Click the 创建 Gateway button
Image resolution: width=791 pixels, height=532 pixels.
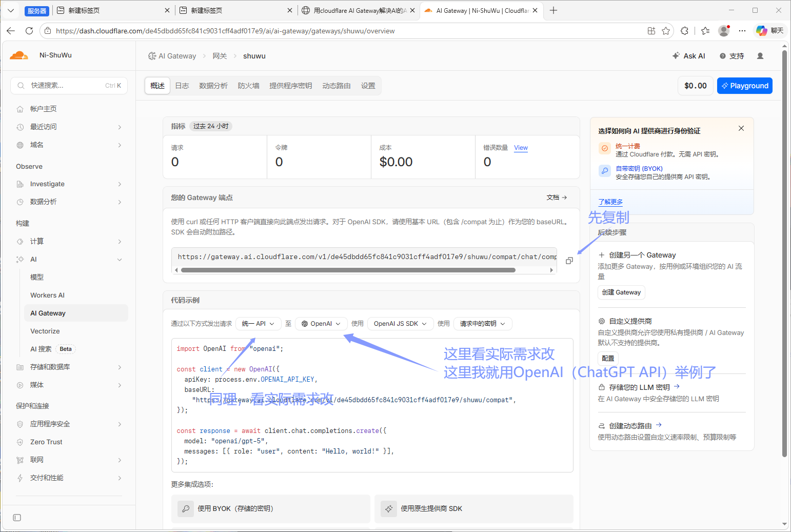pyautogui.click(x=621, y=292)
